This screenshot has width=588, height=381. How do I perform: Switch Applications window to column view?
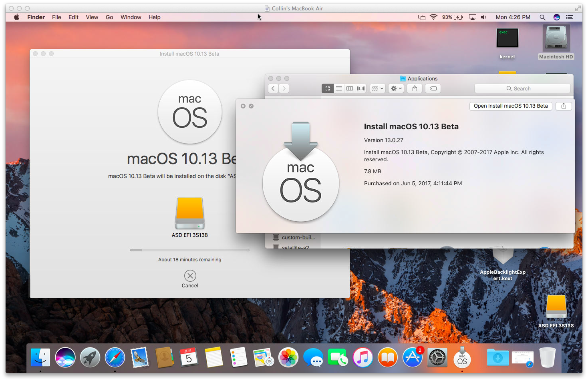350,88
